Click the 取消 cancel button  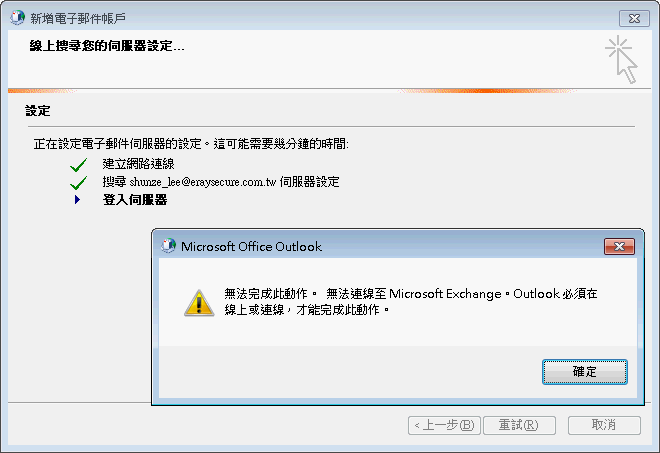click(x=604, y=425)
